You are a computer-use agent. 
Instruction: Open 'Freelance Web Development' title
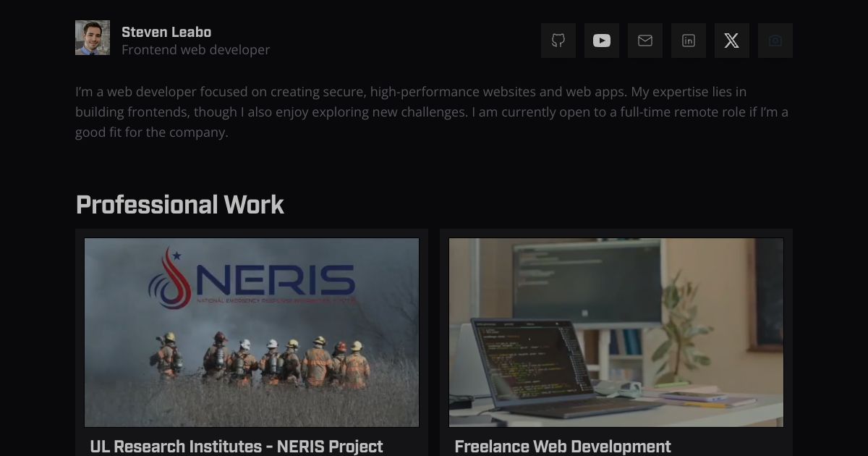point(563,447)
